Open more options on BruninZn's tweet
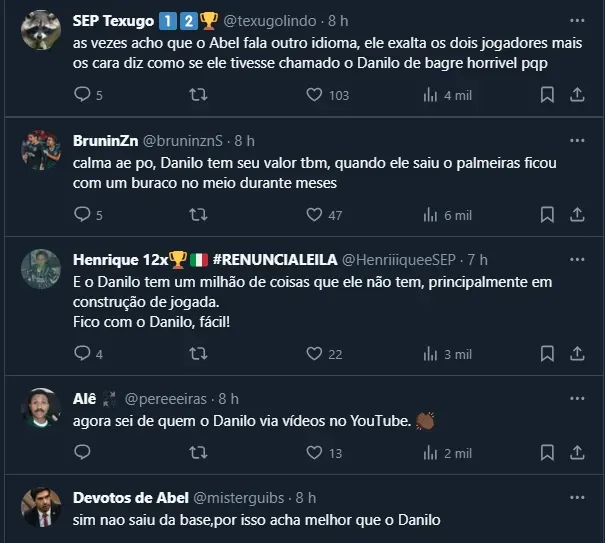Image resolution: width=605 pixels, height=543 pixels. point(577,140)
